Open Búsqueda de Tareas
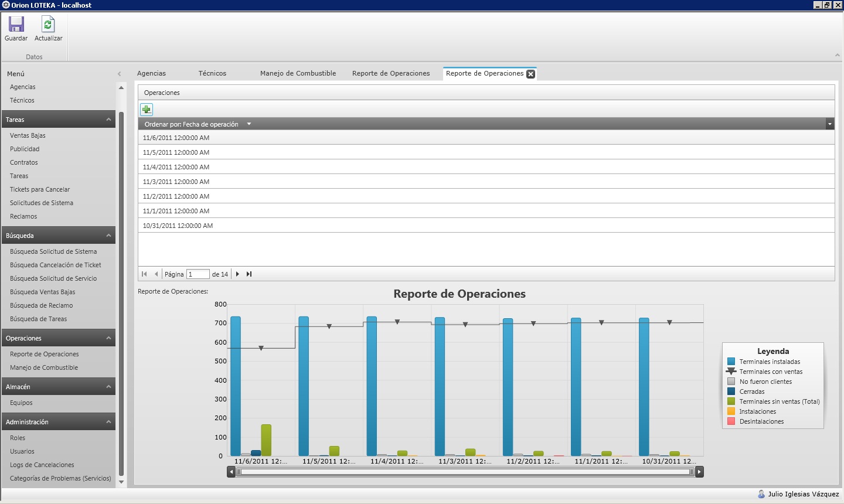Viewport: 844px width, 504px height. (x=38, y=319)
